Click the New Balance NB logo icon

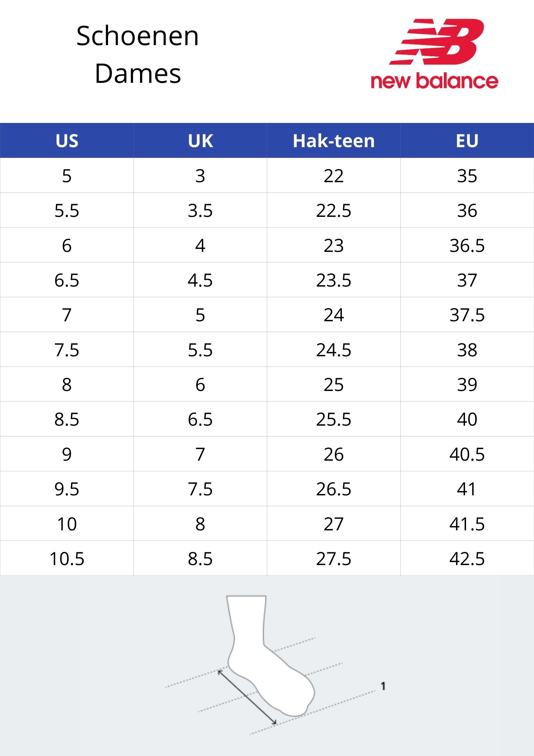[437, 42]
